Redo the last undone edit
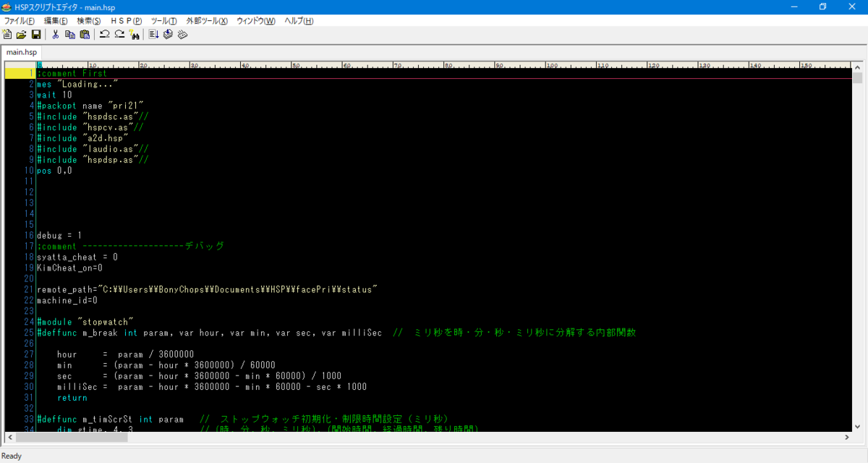Image resolution: width=868 pixels, height=463 pixels. coord(119,34)
